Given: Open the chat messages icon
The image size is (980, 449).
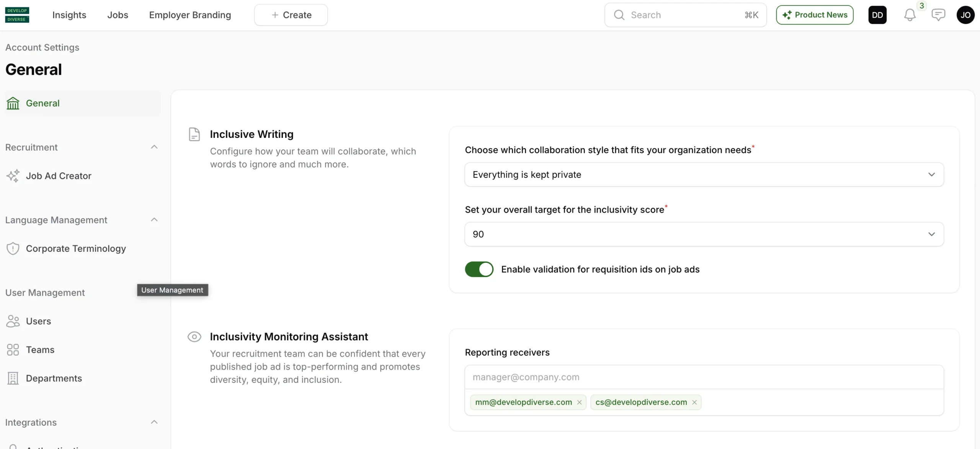Looking at the screenshot, I should [938, 15].
